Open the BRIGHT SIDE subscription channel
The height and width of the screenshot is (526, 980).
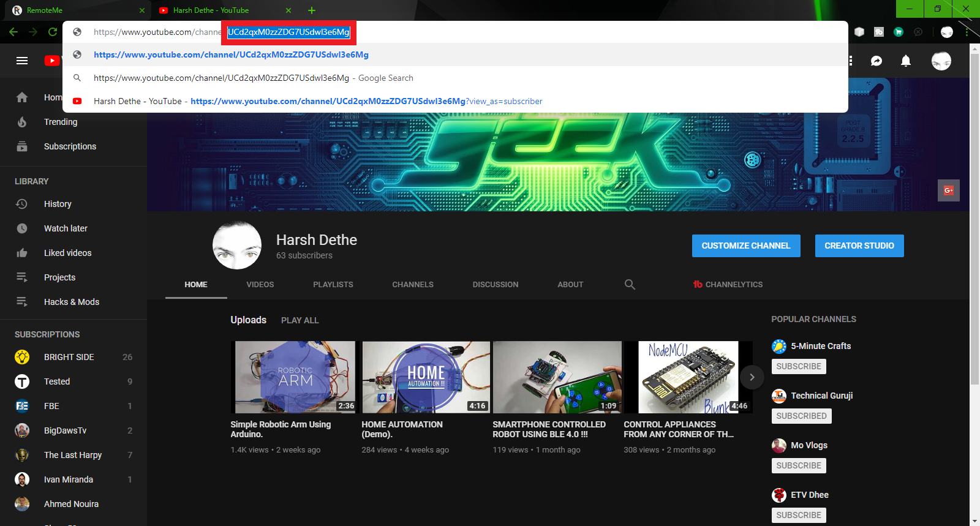pos(73,357)
